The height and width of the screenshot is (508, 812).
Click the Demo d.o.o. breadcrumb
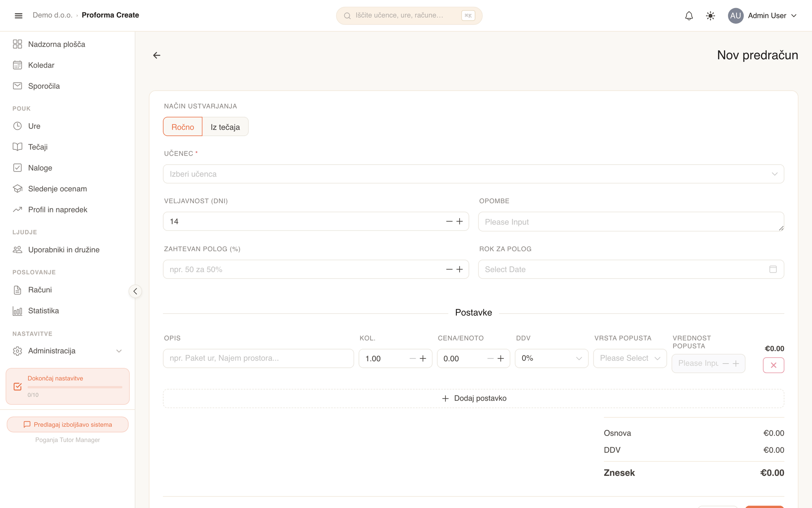coord(52,15)
